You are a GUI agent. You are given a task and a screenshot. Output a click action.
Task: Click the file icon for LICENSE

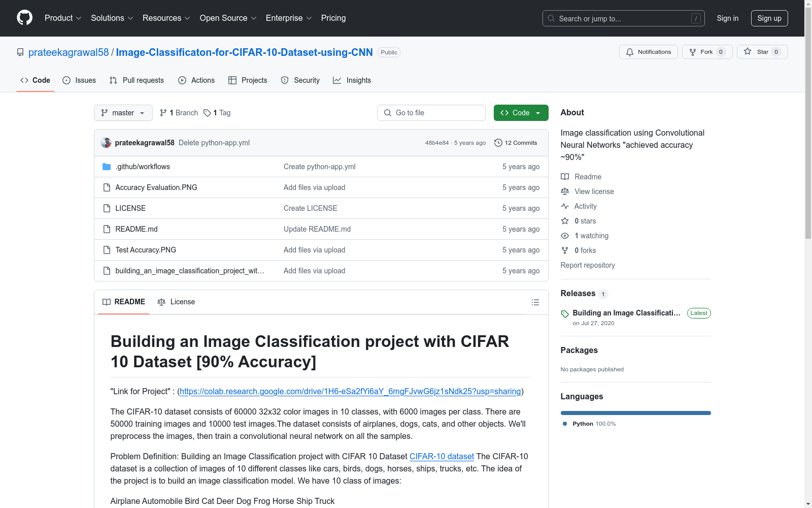[x=107, y=208]
